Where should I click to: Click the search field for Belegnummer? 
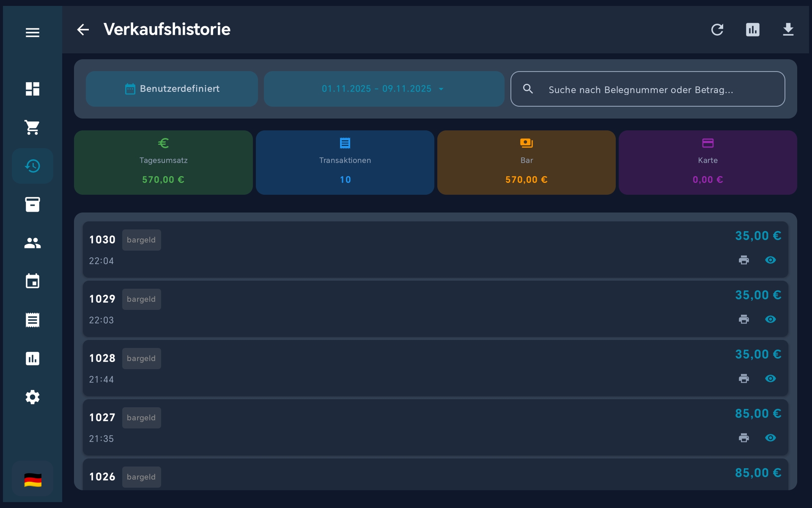[648, 89]
